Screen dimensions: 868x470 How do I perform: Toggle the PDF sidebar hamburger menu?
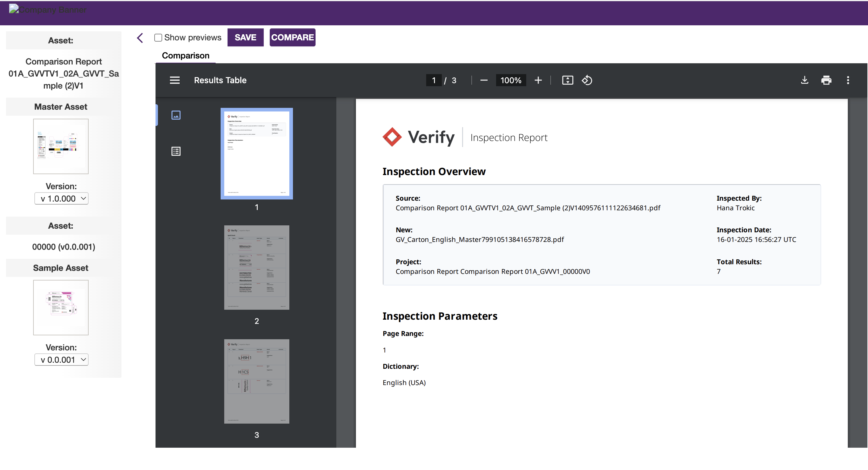tap(175, 80)
